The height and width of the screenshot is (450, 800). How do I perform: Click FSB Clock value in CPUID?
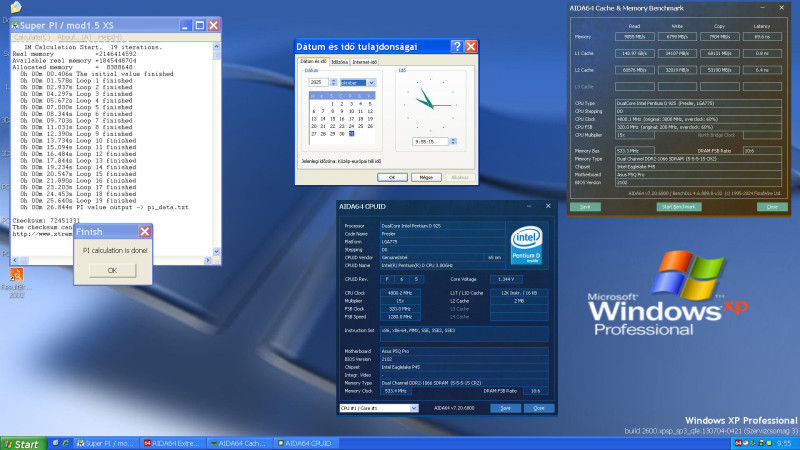400,309
